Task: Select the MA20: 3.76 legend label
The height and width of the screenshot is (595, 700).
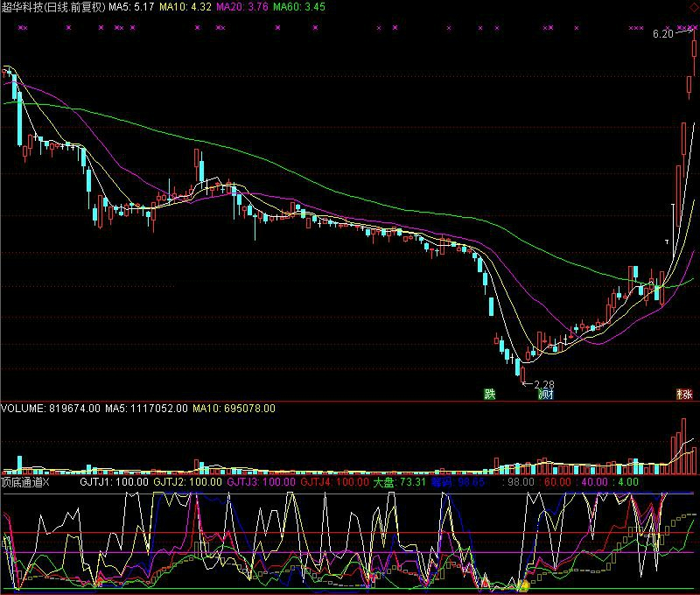Action: [242, 7]
